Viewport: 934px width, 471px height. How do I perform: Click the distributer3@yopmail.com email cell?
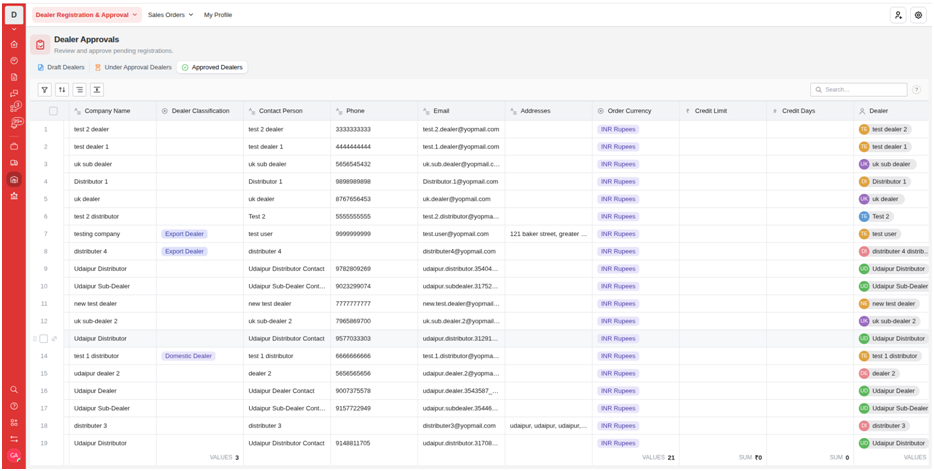461,426
